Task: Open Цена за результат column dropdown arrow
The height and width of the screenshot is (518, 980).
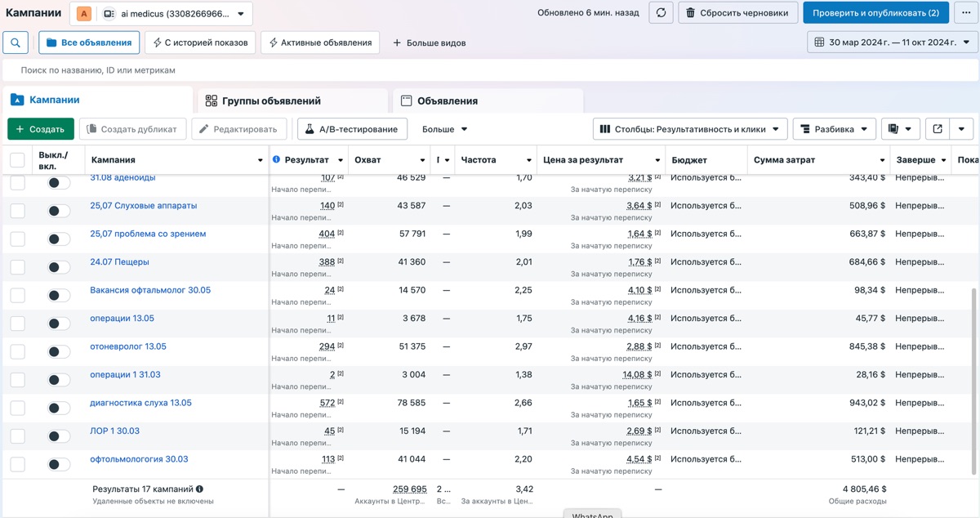Action: pos(657,160)
